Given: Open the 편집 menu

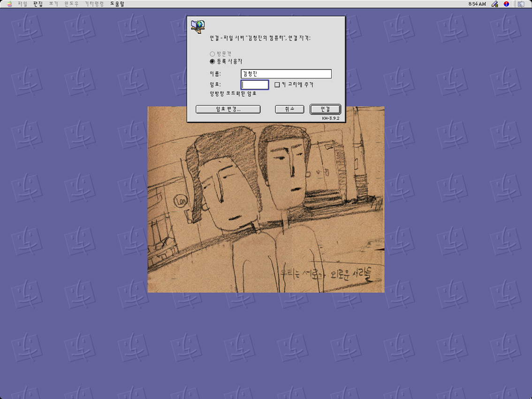Looking at the screenshot, I should 38,4.
